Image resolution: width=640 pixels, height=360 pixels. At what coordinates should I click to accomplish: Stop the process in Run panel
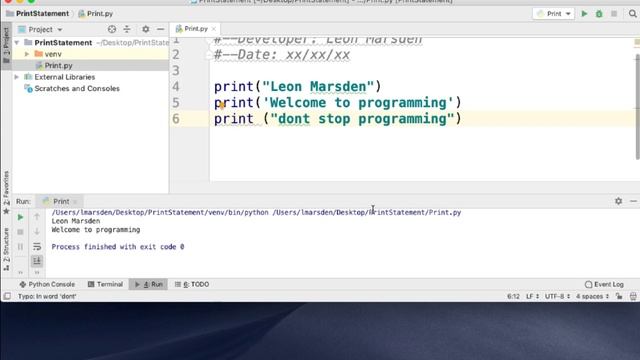(x=20, y=232)
